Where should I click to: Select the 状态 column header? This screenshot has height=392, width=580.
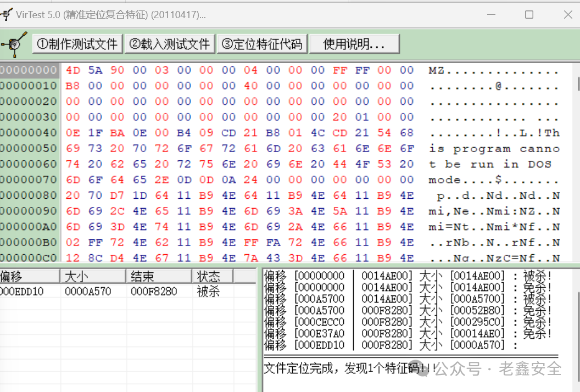click(213, 276)
